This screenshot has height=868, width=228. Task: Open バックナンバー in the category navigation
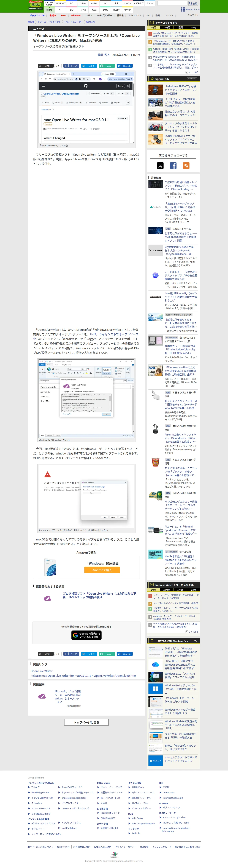37,15
